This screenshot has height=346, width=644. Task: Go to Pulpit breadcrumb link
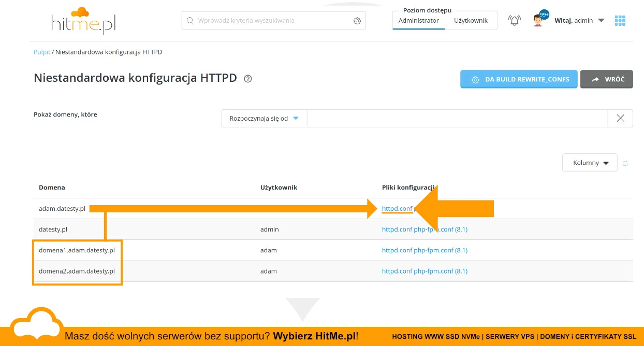pos(42,52)
